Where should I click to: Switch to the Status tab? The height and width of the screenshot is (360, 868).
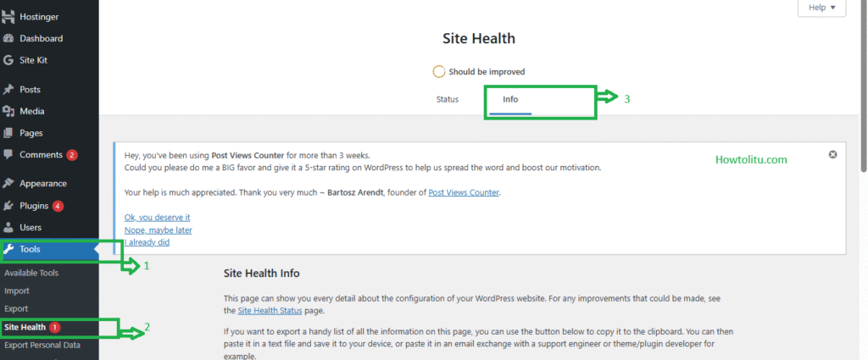pos(447,100)
